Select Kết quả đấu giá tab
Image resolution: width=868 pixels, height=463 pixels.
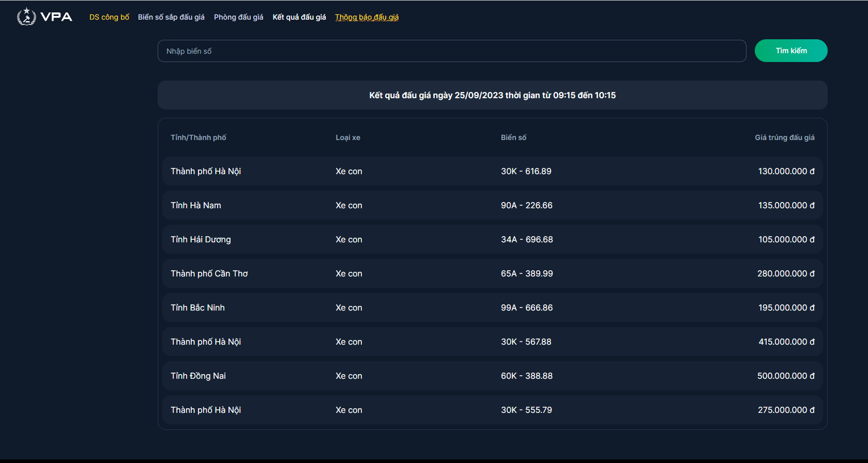[299, 17]
